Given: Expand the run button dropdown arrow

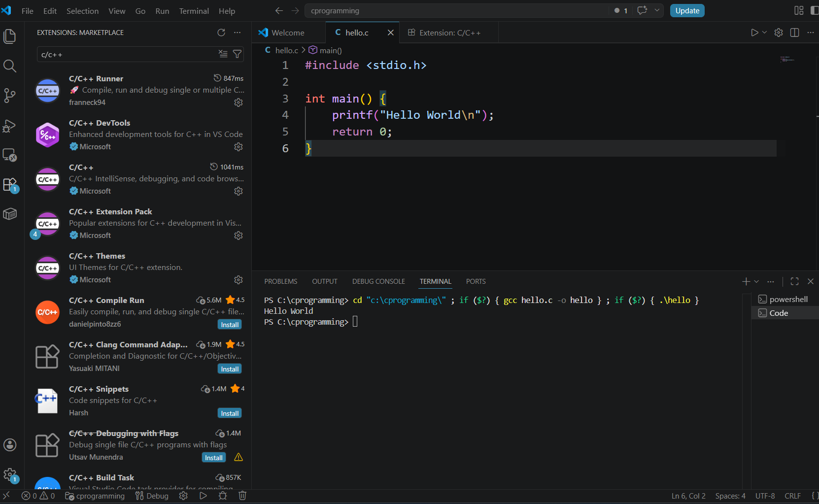Looking at the screenshot, I should pyautogui.click(x=764, y=33).
